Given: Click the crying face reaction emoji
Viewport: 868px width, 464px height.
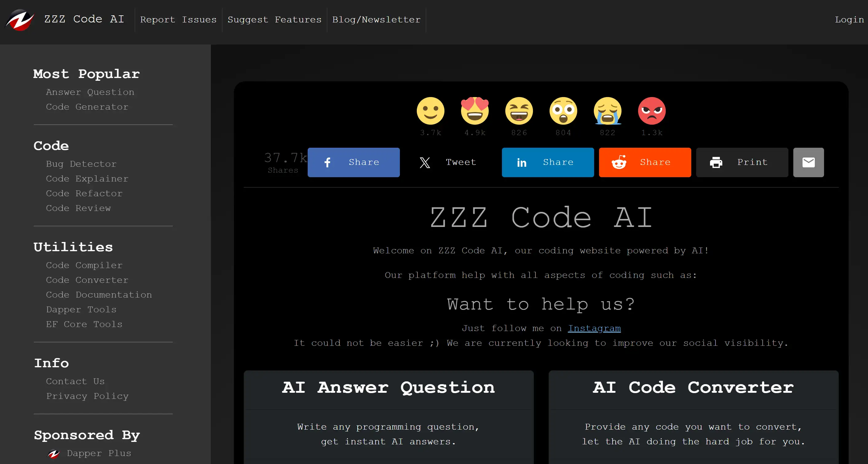Looking at the screenshot, I should (607, 111).
